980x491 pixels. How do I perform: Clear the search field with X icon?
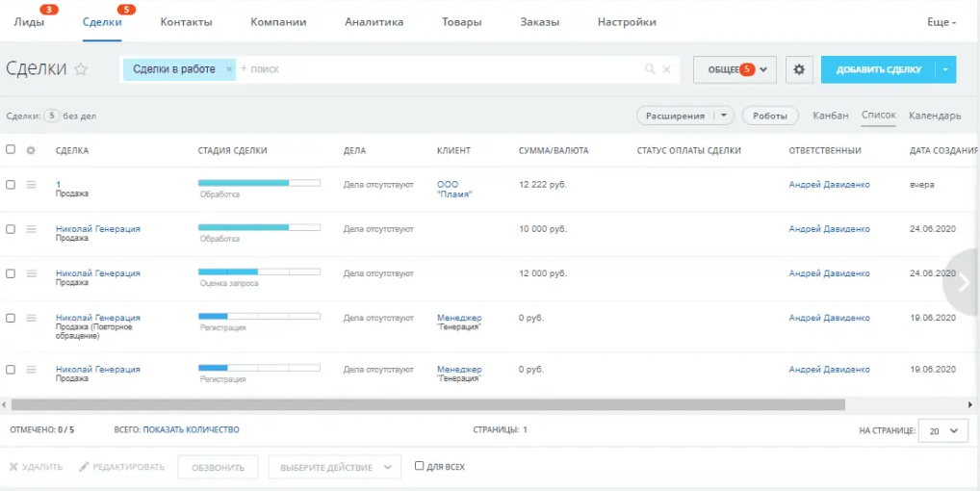[x=666, y=69]
